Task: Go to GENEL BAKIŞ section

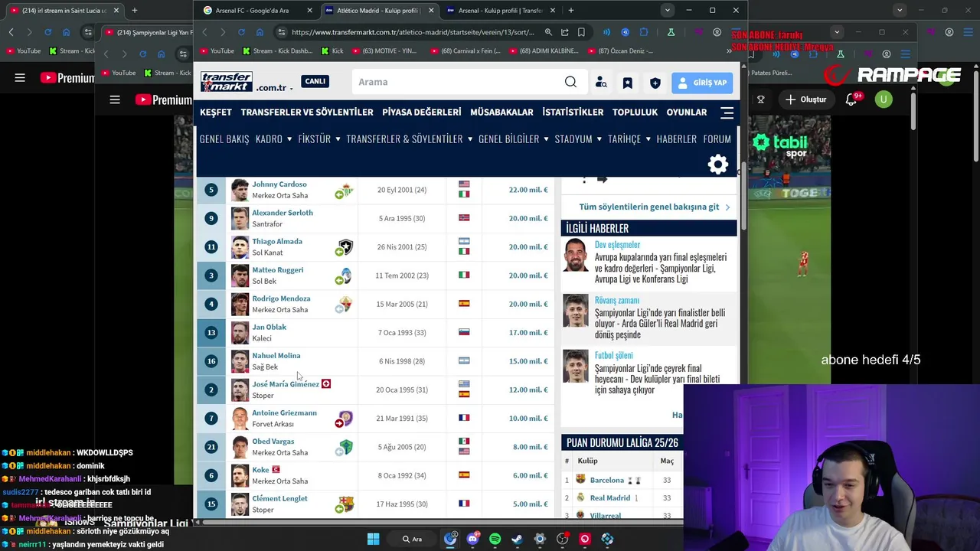Action: pyautogui.click(x=224, y=139)
